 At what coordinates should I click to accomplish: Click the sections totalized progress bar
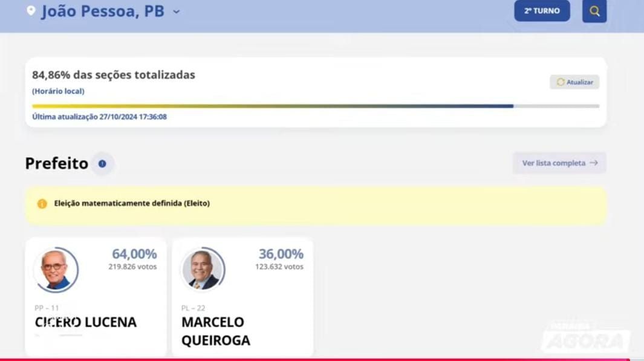coord(316,106)
